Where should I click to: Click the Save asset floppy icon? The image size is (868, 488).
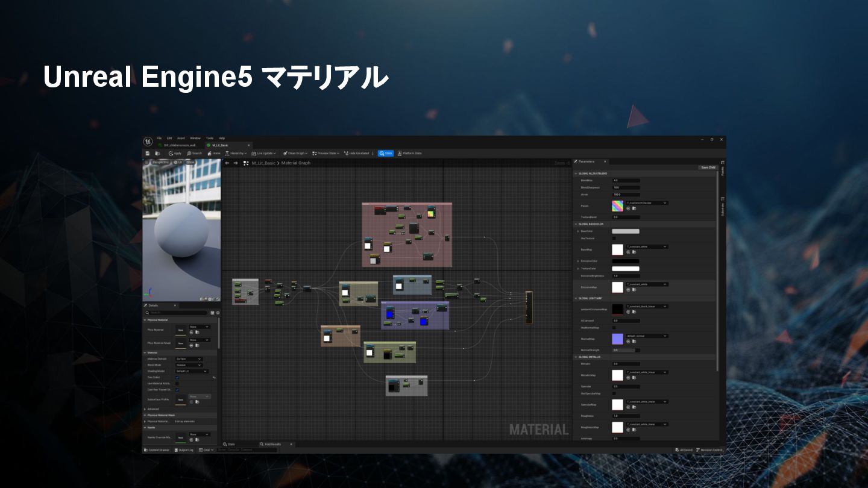[148, 153]
